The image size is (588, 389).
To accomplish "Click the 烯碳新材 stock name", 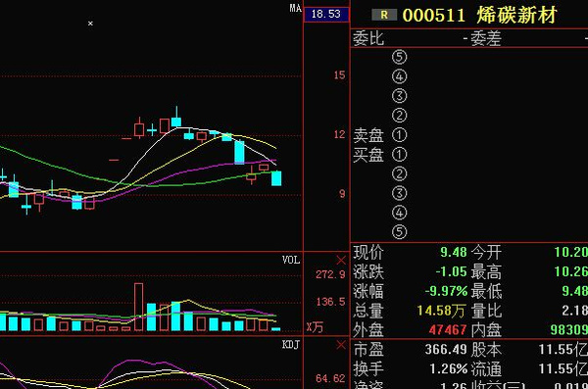I will (516, 16).
